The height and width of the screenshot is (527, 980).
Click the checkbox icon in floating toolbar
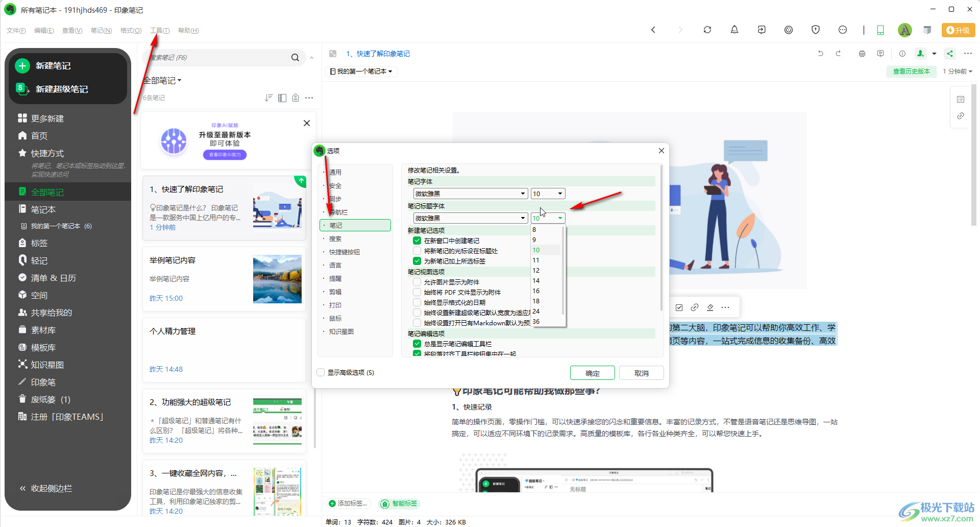(x=679, y=307)
